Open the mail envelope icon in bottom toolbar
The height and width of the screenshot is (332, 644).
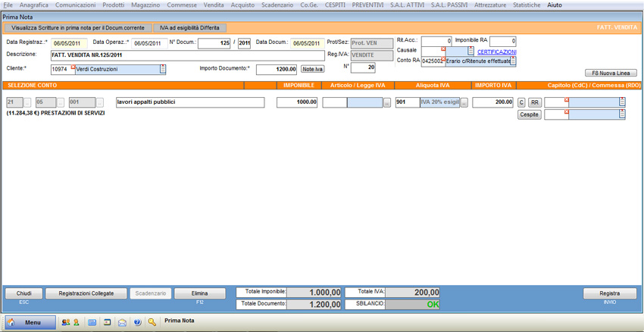(123, 322)
